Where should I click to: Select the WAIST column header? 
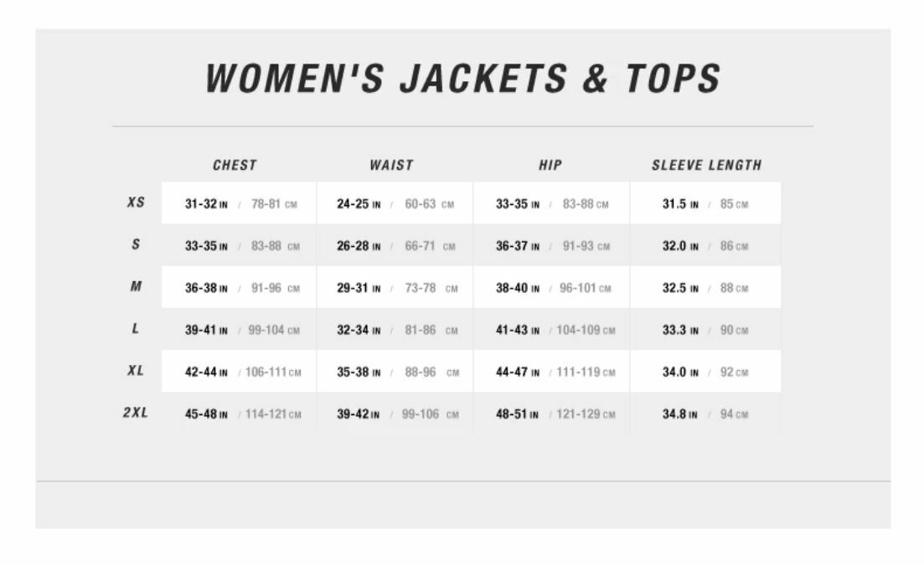(391, 166)
